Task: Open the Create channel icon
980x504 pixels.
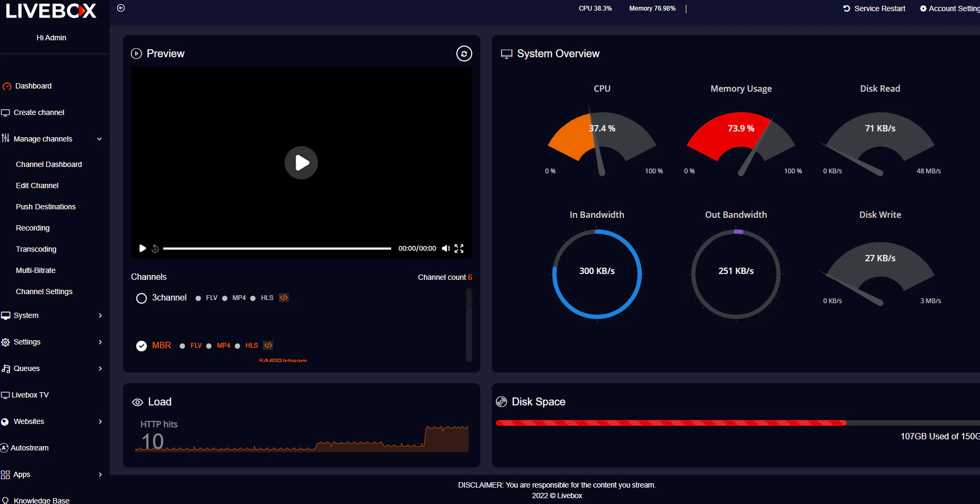Action: coord(6,112)
